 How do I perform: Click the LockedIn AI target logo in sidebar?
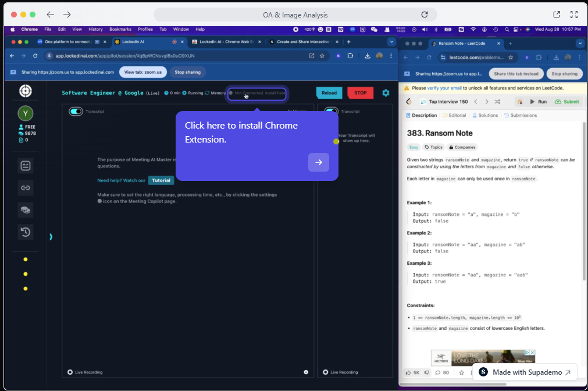tap(26, 91)
